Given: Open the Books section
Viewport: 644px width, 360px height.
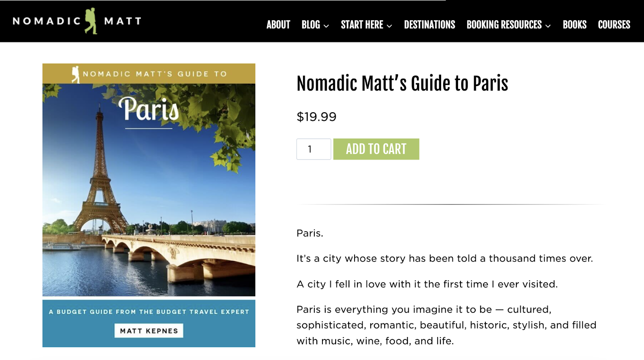Looking at the screenshot, I should point(574,25).
